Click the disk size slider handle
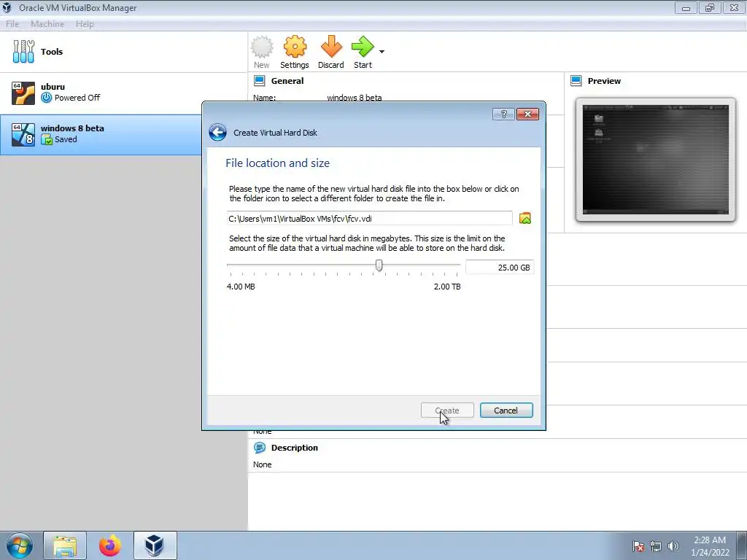Viewport: 747px width, 560px height. 379,265
